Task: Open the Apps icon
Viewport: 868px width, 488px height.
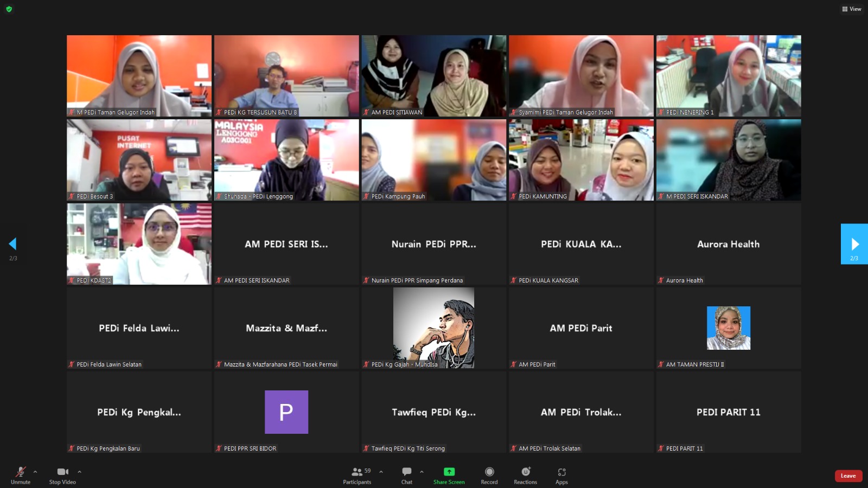Action: 561,472
